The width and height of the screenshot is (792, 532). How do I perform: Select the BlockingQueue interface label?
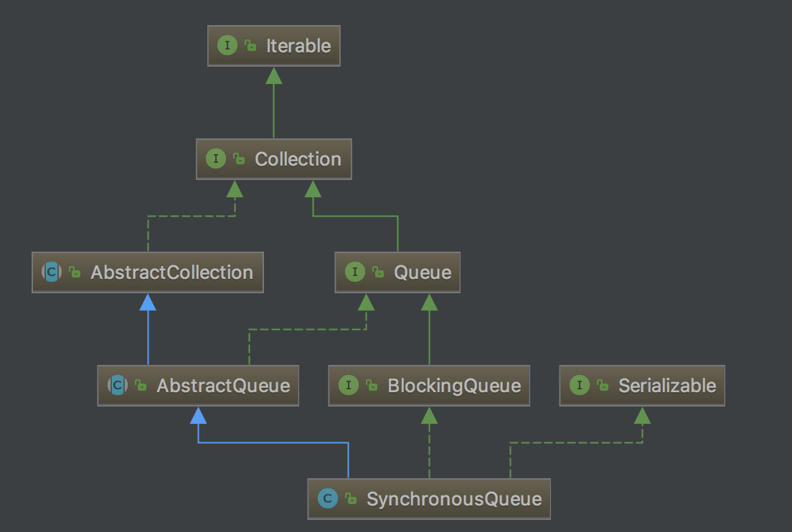pos(454,386)
